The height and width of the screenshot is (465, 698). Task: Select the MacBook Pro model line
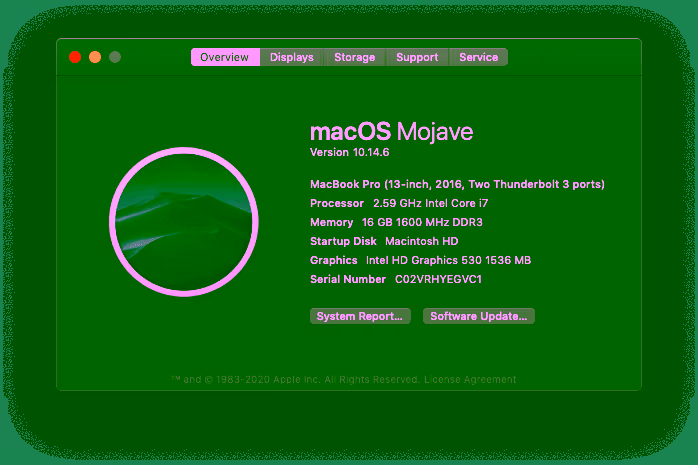pyautogui.click(x=457, y=184)
